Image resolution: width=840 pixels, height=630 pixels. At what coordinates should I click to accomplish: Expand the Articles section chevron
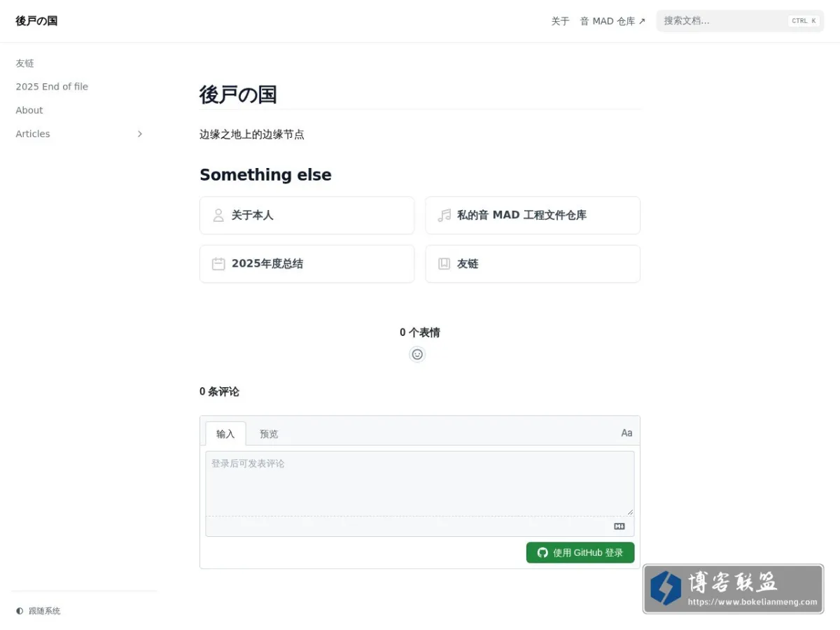140,134
